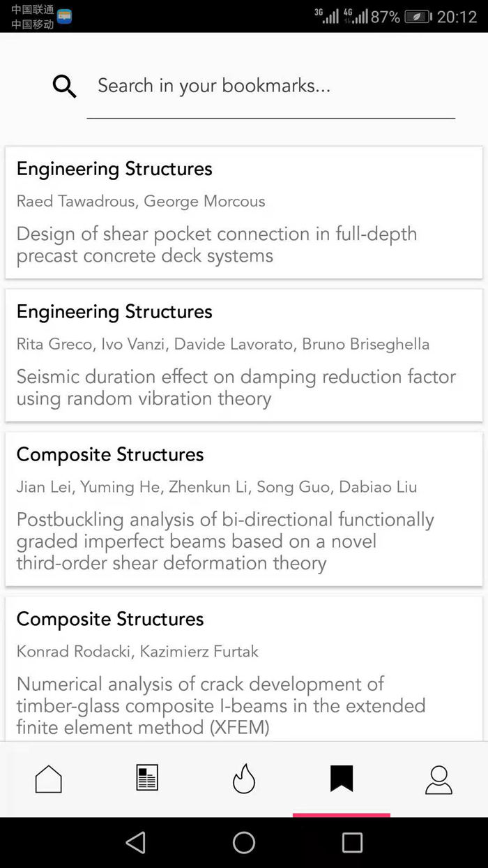This screenshot has height=868, width=488.
Task: Select the bookmarks icon in bottom bar
Action: click(342, 779)
